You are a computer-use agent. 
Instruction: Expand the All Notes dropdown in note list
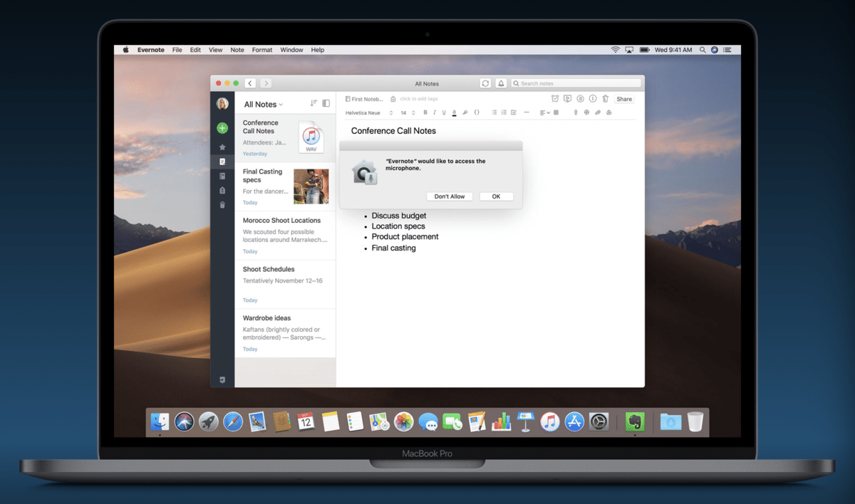tap(264, 105)
